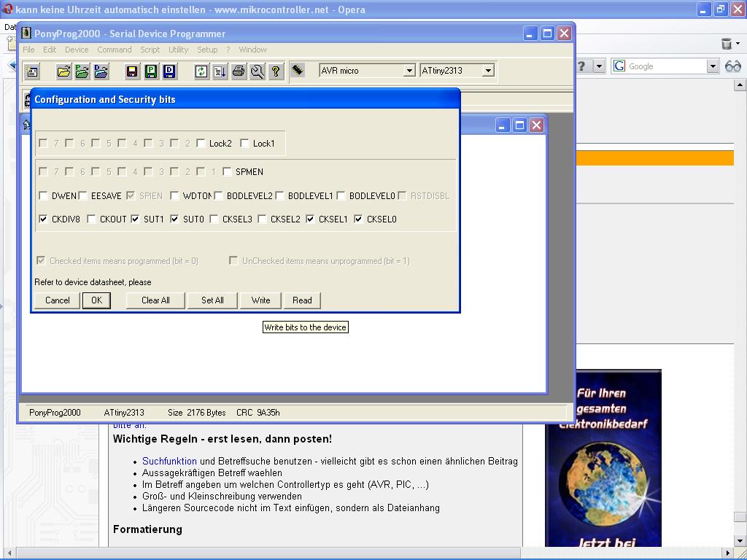Click the OK button
Viewport: 747px width, 560px height.
tap(97, 300)
